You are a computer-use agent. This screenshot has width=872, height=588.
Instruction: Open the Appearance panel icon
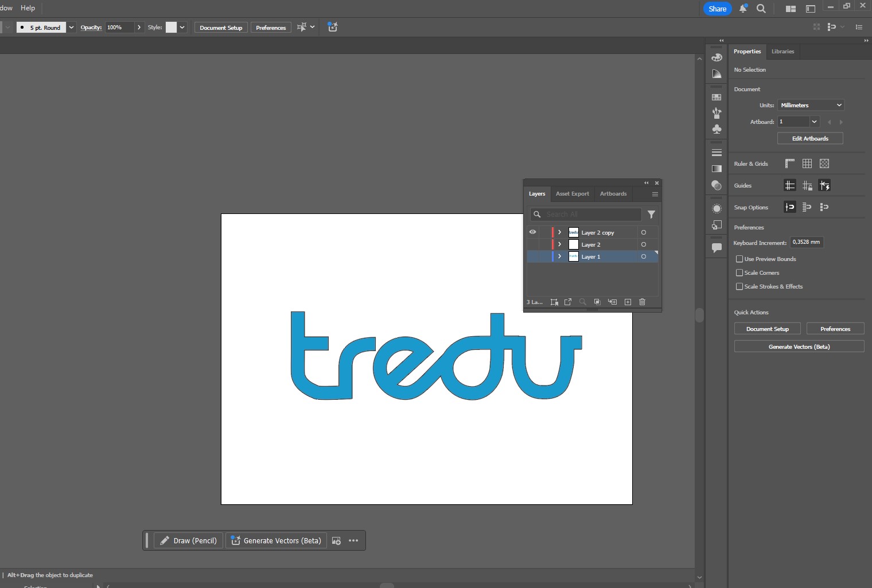(717, 208)
